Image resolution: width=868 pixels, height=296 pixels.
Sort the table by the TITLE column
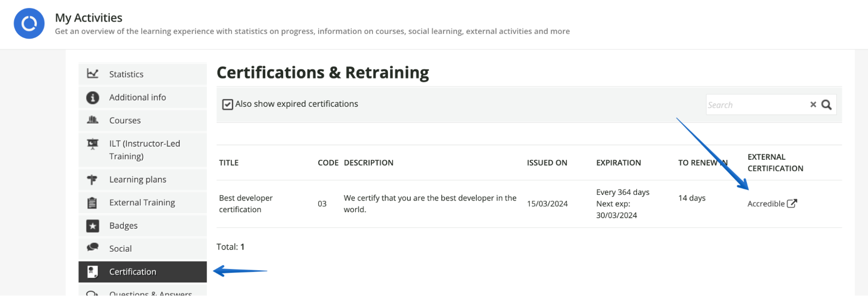pyautogui.click(x=228, y=163)
